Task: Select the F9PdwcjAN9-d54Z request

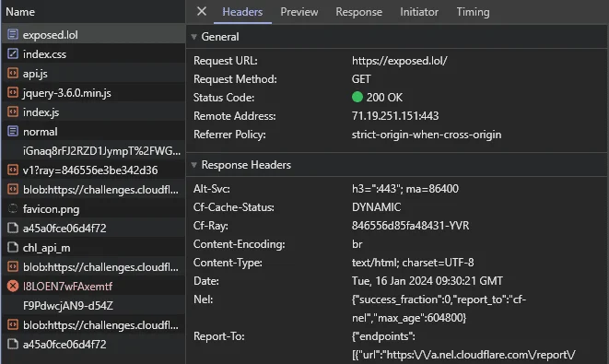Action: [x=93, y=305]
